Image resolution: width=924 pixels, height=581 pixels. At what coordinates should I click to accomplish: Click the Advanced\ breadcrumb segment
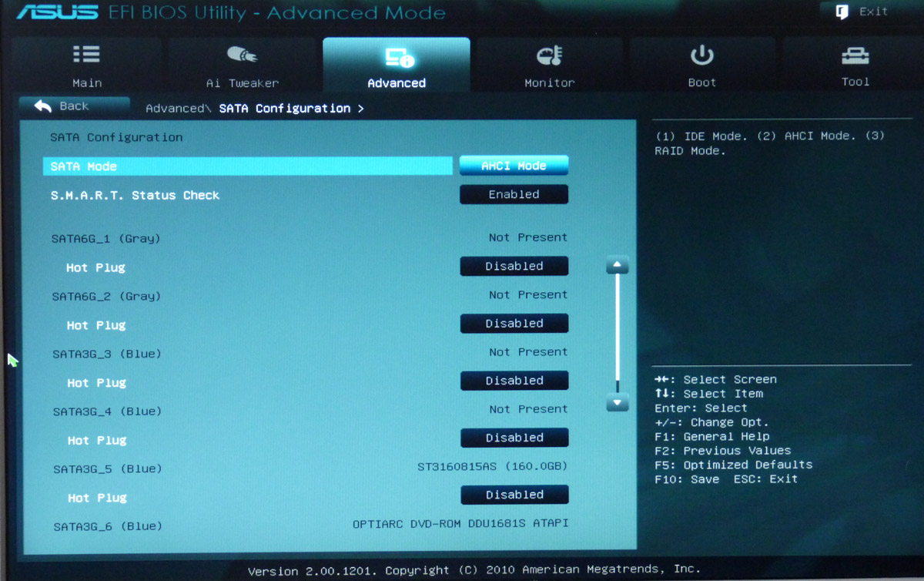178,109
